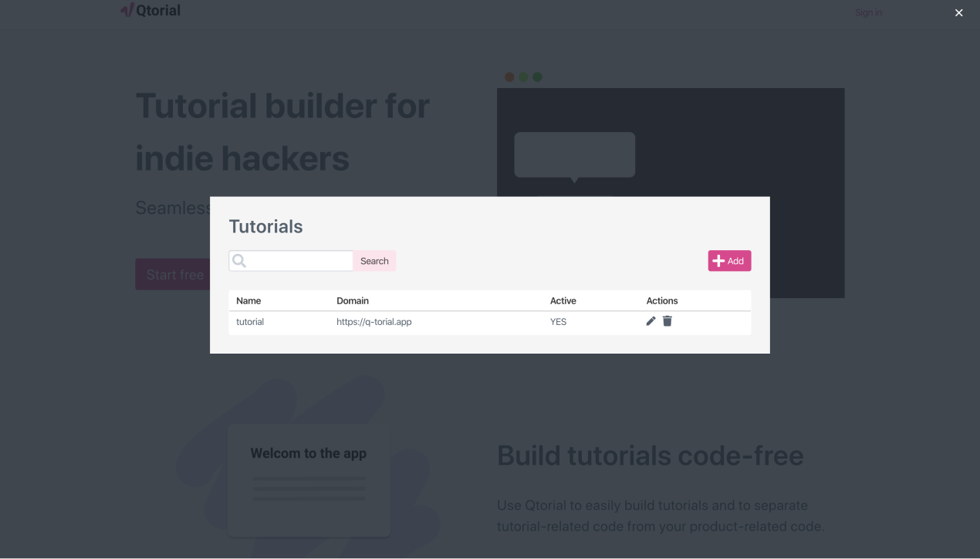Select the 'tutorial' name cell
This screenshot has width=980, height=559.
coord(250,322)
